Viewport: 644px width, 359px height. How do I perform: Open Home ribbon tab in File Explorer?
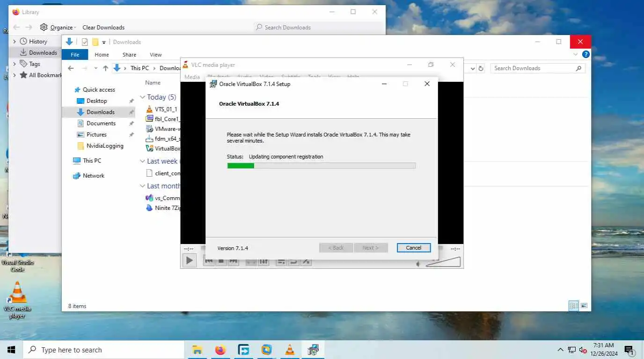pos(102,55)
